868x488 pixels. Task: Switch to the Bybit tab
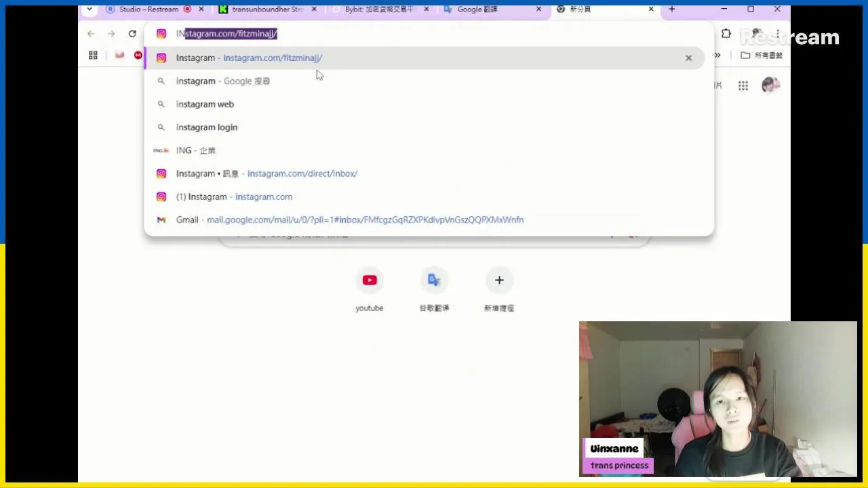[x=380, y=9]
